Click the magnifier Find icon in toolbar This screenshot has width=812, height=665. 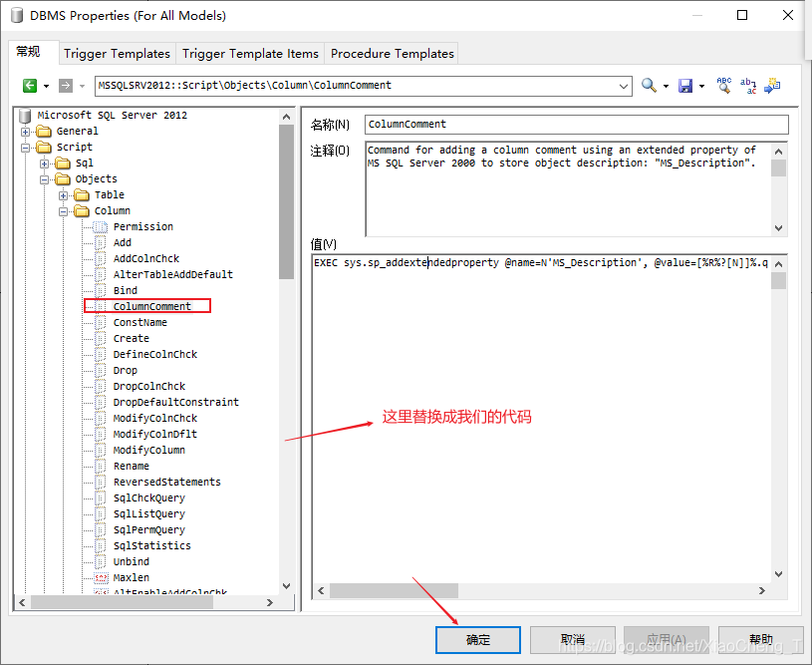[x=649, y=85]
